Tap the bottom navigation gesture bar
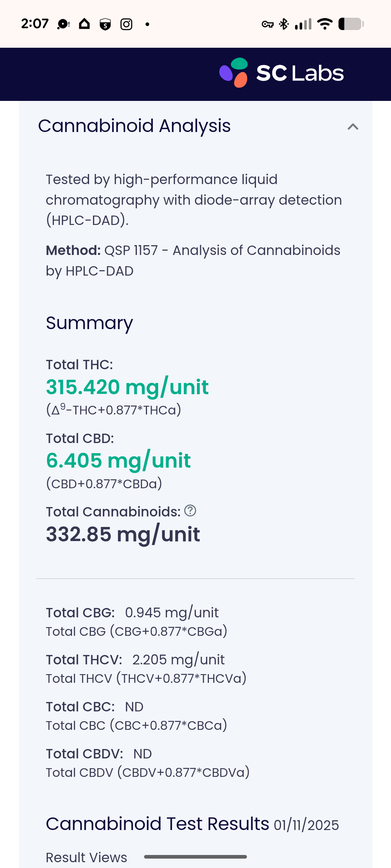This screenshot has width=391, height=868. [195, 857]
